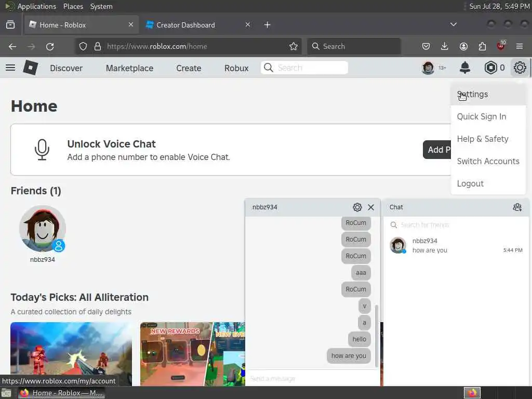This screenshot has width=532, height=399.
Task: Click the uBlock extension icon
Action: coord(501,46)
